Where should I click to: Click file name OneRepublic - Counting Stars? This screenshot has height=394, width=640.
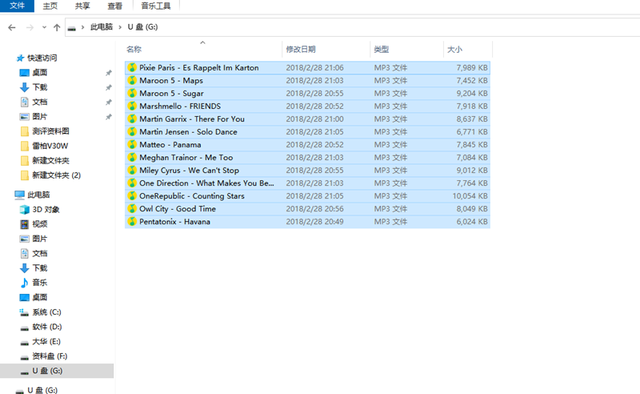(192, 196)
